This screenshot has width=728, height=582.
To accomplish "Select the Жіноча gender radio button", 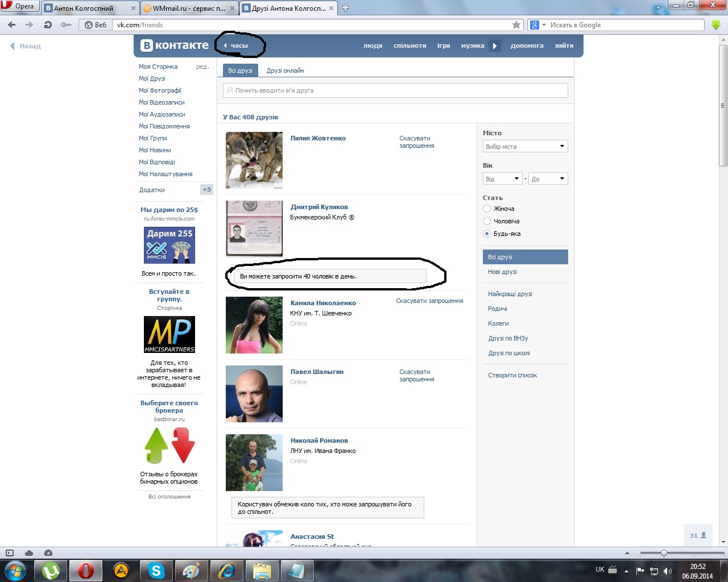I will (487, 209).
